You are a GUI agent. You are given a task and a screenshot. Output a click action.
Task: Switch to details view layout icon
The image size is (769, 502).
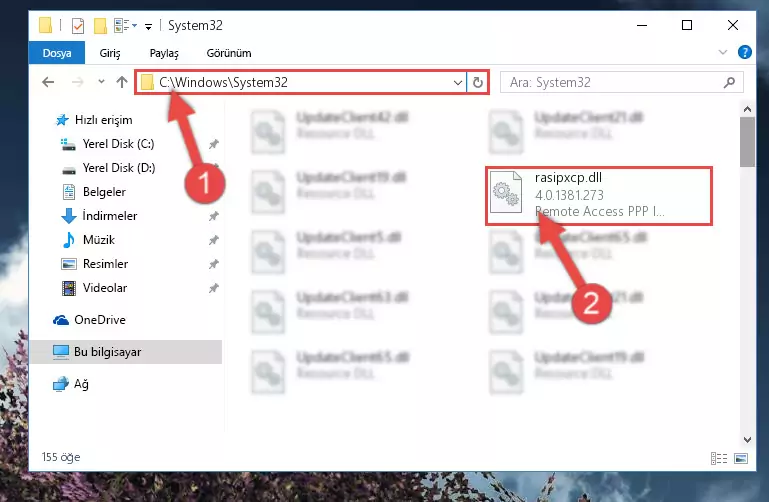718,458
